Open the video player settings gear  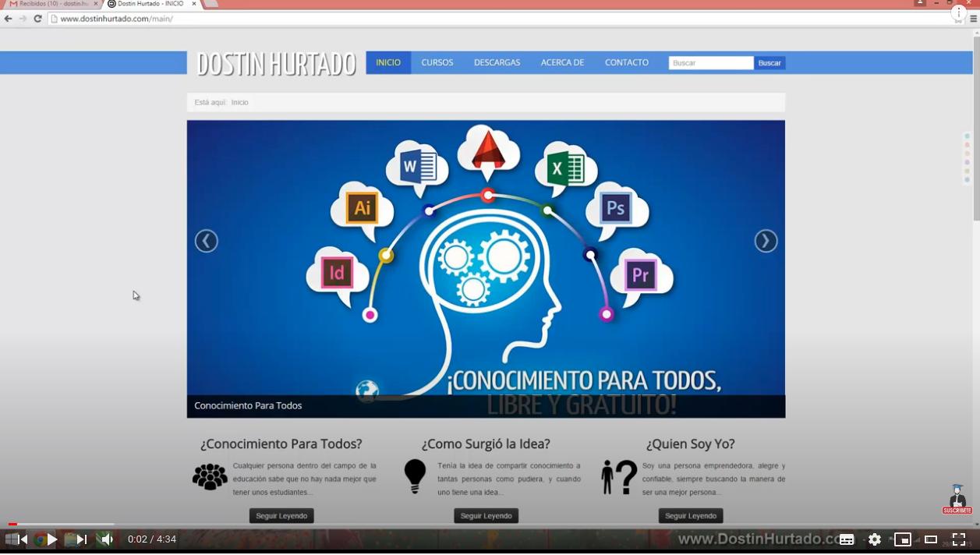coord(875,539)
